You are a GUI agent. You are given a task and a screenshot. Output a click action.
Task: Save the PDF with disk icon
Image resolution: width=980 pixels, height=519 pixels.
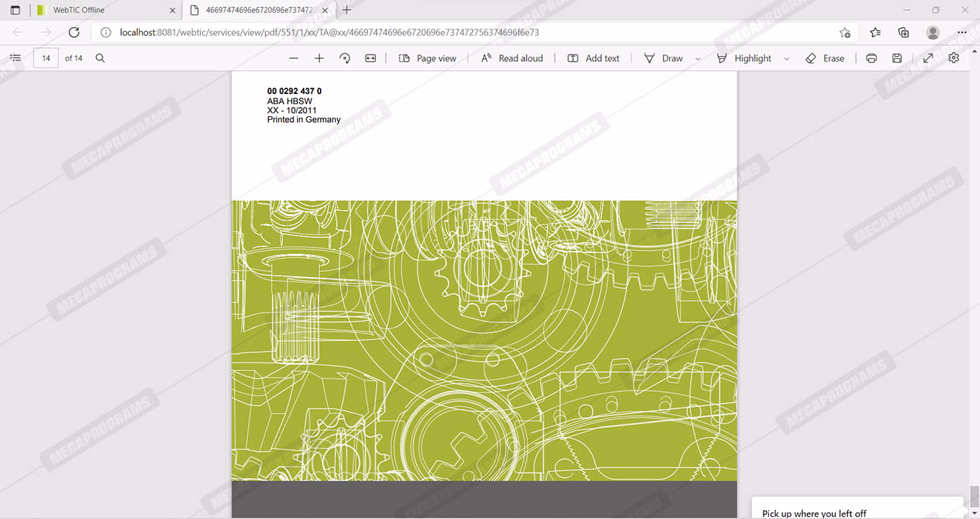[x=897, y=58]
